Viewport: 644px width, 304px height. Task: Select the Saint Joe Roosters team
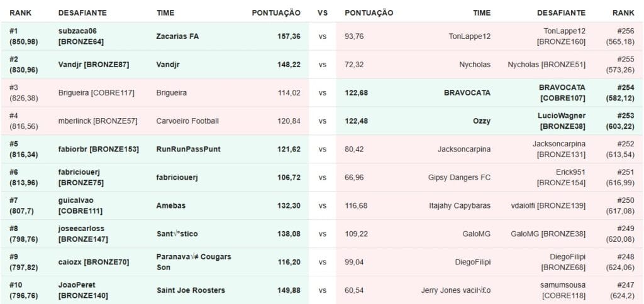tap(191, 290)
